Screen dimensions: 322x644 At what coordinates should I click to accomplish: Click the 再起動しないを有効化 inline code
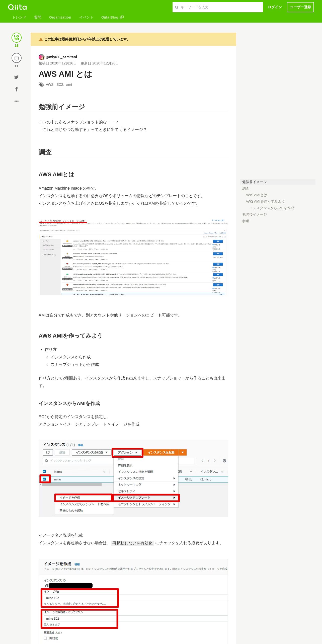tap(132, 543)
